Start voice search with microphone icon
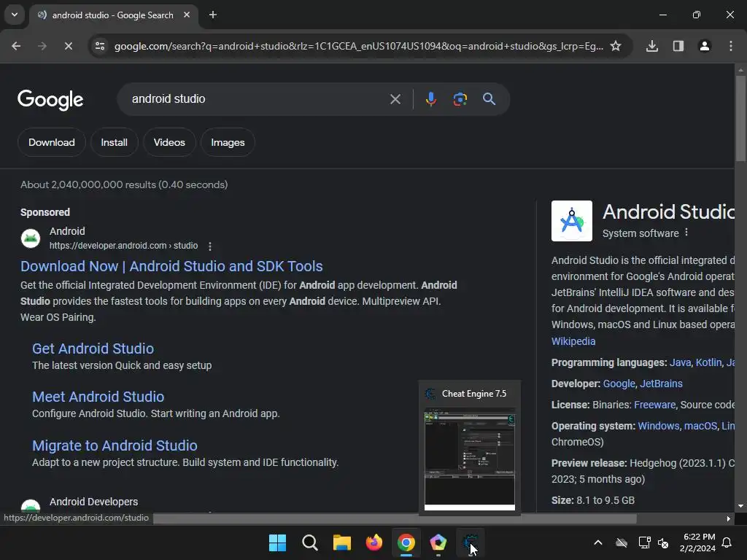 point(430,99)
